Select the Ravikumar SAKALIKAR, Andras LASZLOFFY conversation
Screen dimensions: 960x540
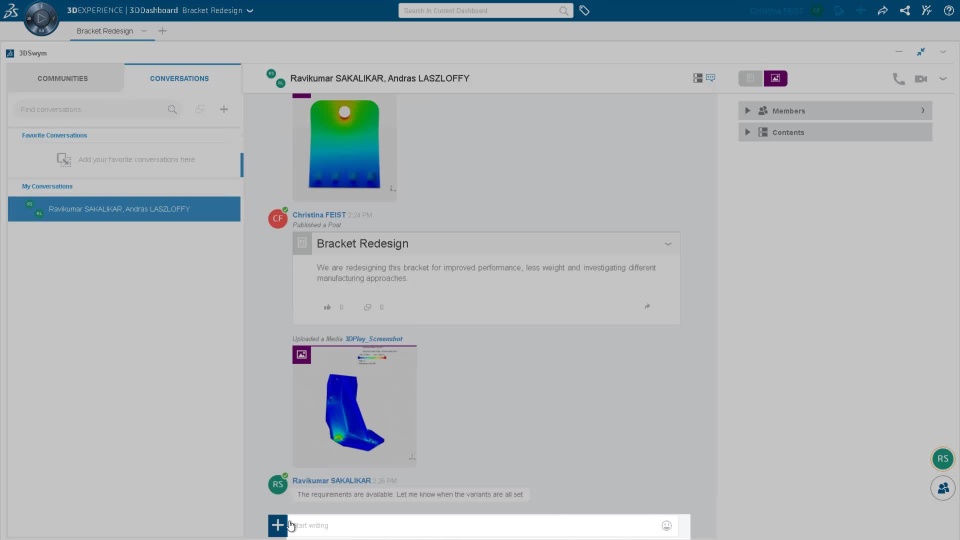[x=124, y=209]
